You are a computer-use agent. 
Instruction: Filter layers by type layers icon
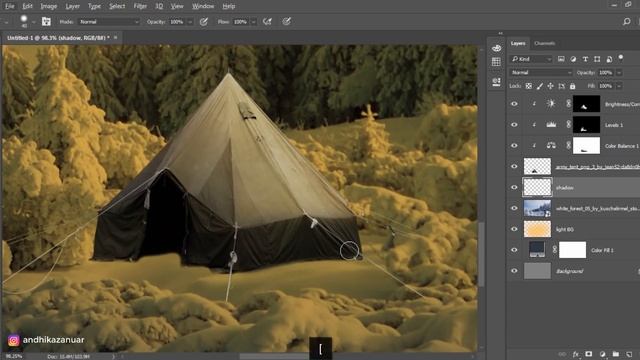pyautogui.click(x=585, y=59)
